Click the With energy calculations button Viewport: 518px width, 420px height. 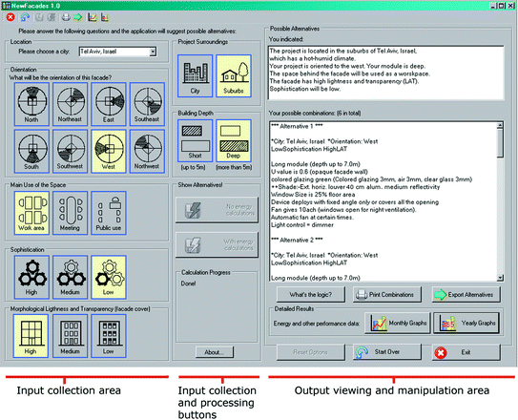pyautogui.click(x=217, y=245)
